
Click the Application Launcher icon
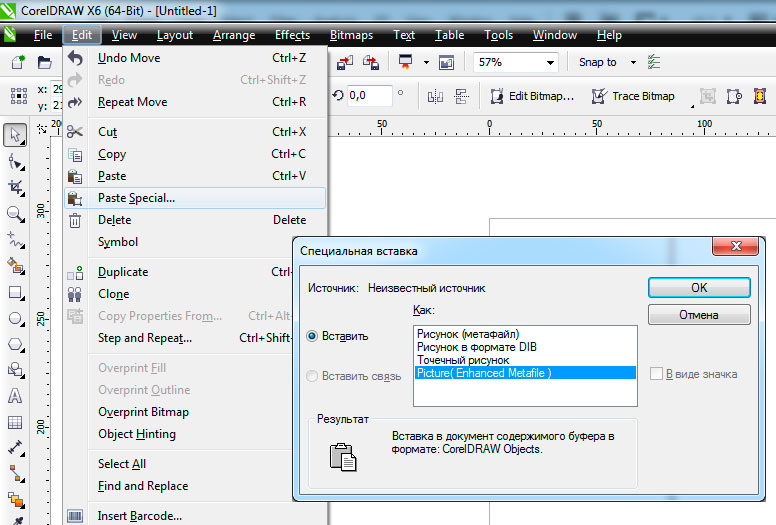405,62
